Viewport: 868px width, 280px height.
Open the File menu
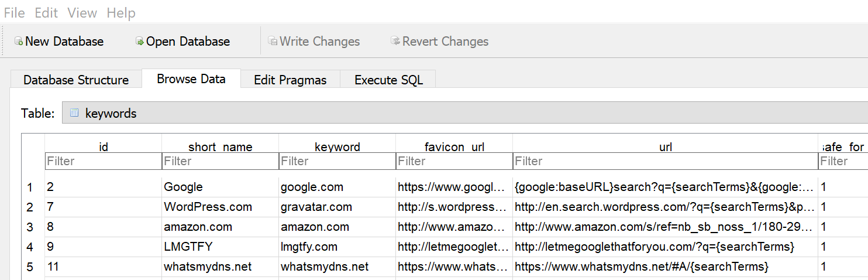tap(14, 13)
